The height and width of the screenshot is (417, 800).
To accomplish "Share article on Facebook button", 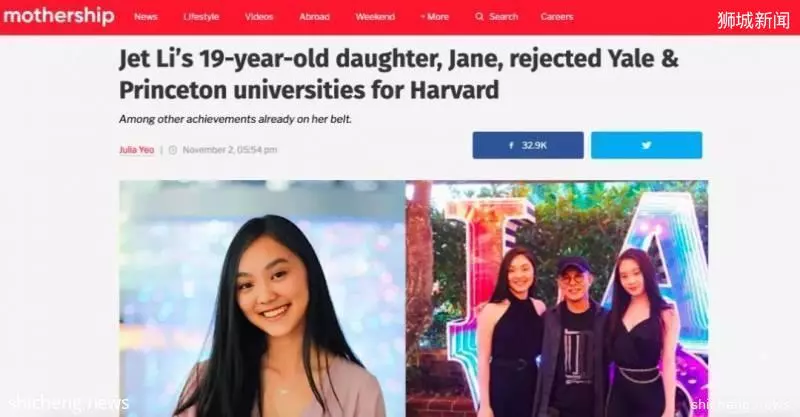I will (528, 145).
